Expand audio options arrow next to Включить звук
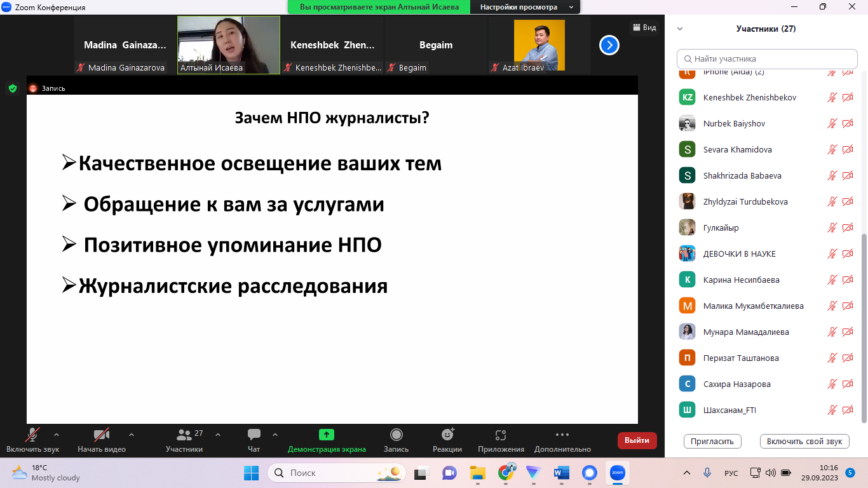Viewport: 868px width, 488px height. [57, 435]
